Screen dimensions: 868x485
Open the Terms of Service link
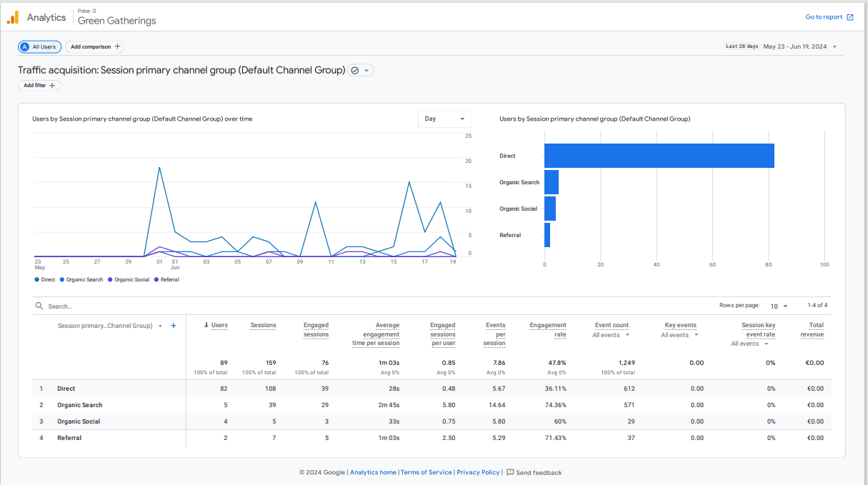(426, 472)
